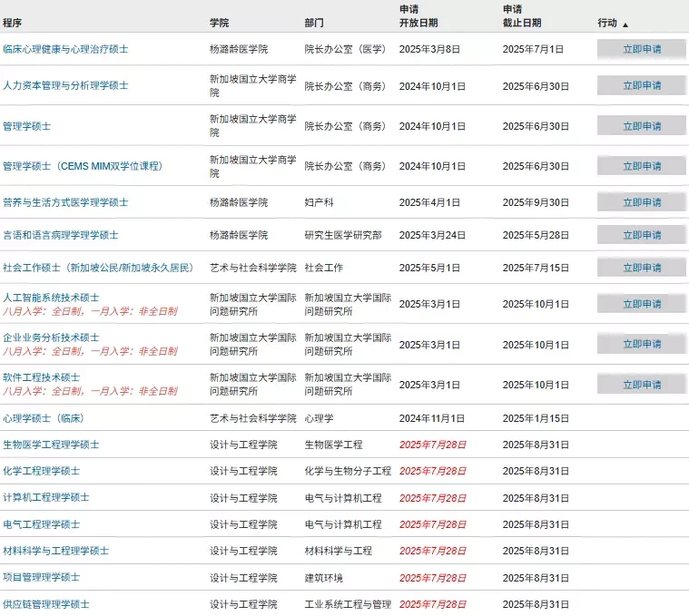The width and height of the screenshot is (689, 616).
Task: Select red opening date for 生物医学工程理学硕士
Action: tap(432, 445)
